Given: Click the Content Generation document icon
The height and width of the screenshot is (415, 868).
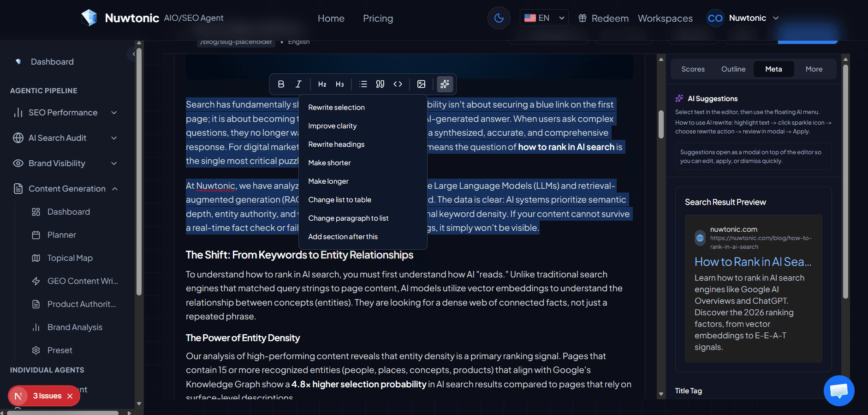Looking at the screenshot, I should click(18, 189).
